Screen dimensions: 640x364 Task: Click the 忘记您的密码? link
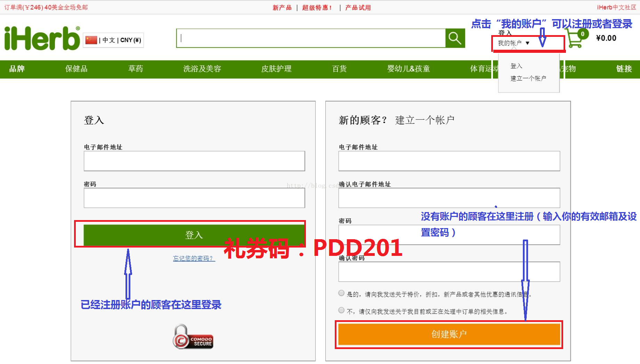click(194, 258)
